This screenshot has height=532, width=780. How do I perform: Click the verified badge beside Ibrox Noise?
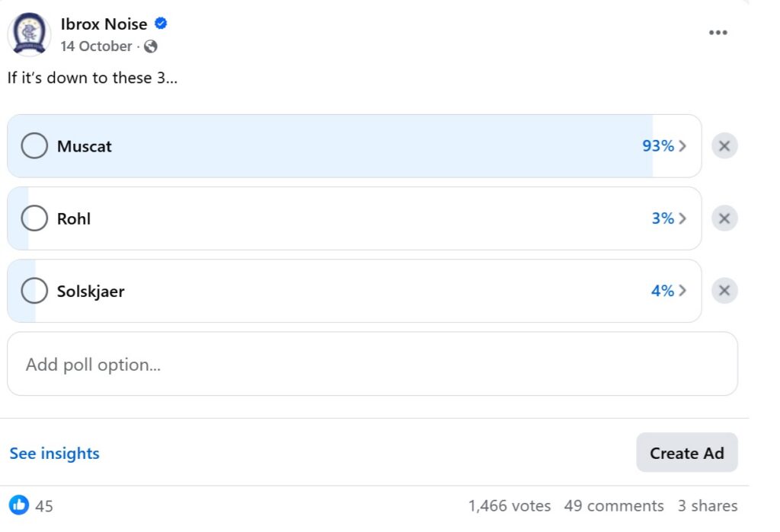[161, 24]
